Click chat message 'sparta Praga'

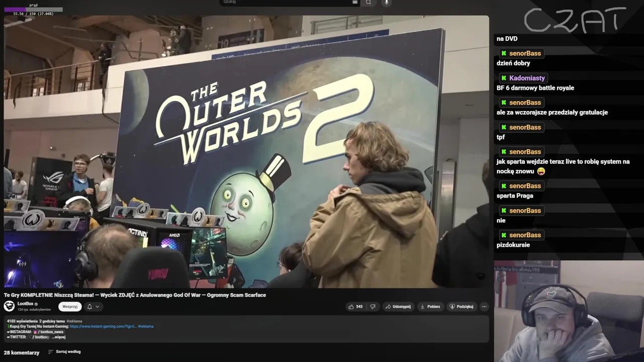pyautogui.click(x=515, y=196)
